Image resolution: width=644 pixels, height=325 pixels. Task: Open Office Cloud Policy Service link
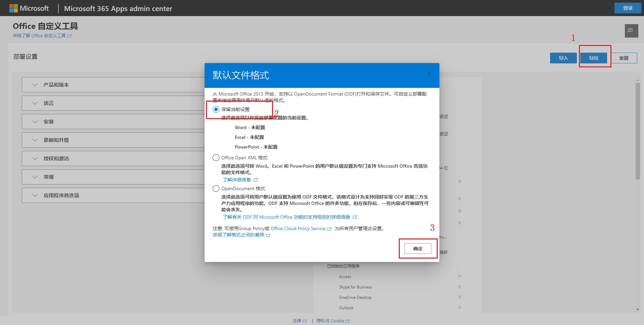[x=301, y=228]
